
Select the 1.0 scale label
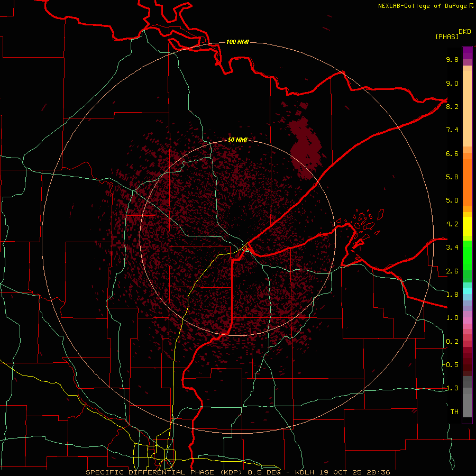click(x=452, y=318)
